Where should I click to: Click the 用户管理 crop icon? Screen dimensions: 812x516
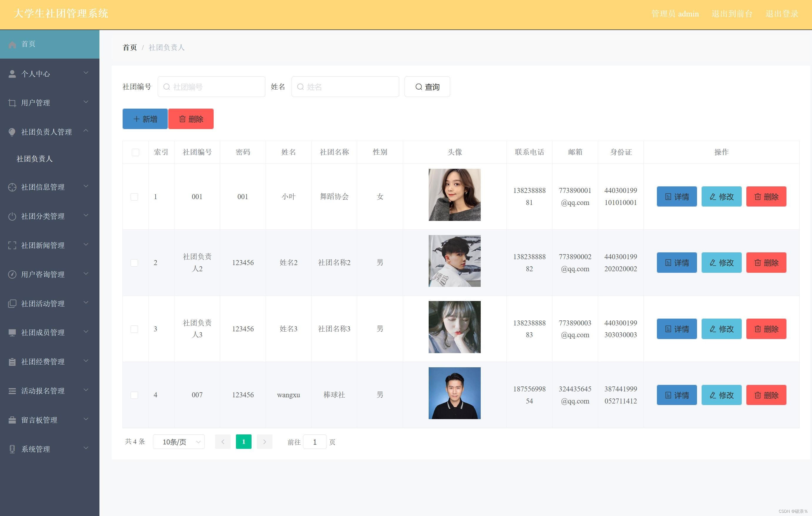pyautogui.click(x=12, y=103)
